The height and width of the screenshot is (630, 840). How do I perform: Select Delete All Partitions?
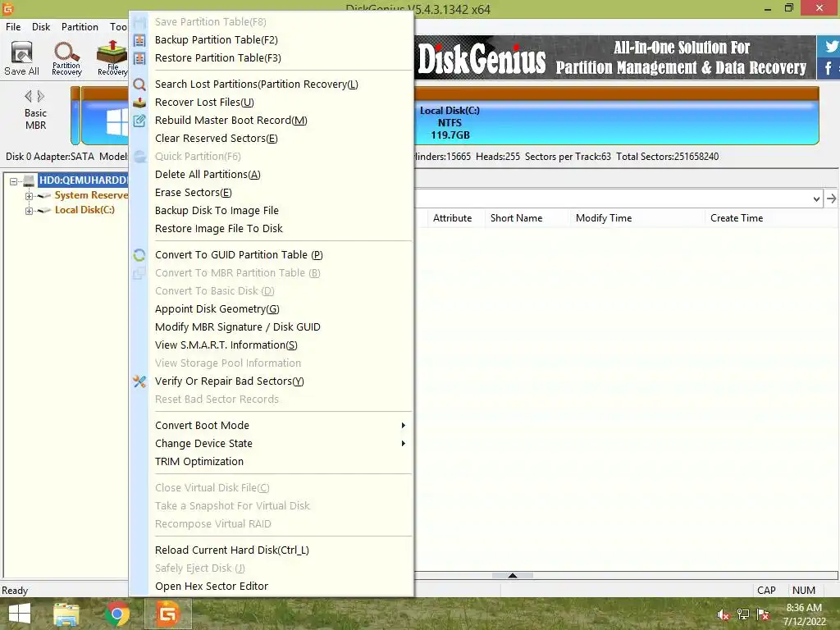(208, 175)
